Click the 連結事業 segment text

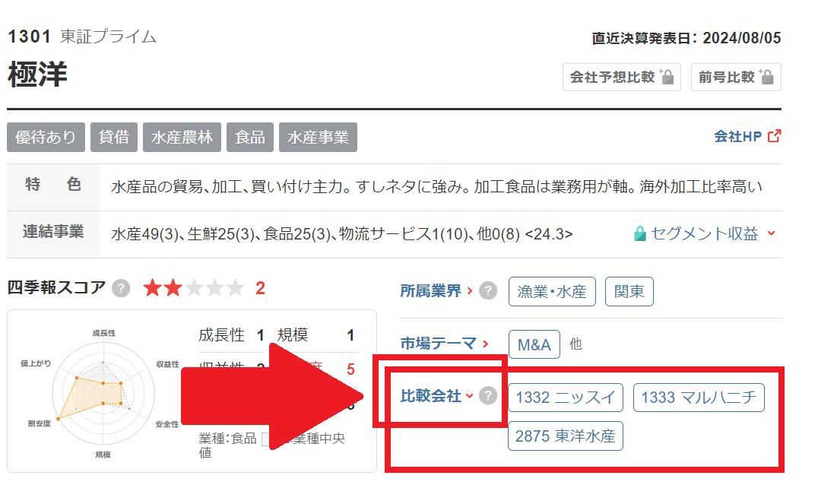coord(341,233)
